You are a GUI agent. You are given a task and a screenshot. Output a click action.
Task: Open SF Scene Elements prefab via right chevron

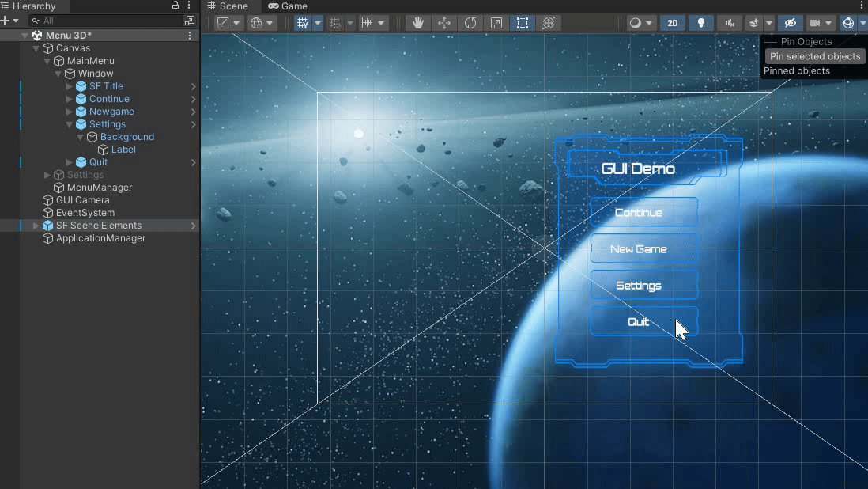tap(193, 226)
